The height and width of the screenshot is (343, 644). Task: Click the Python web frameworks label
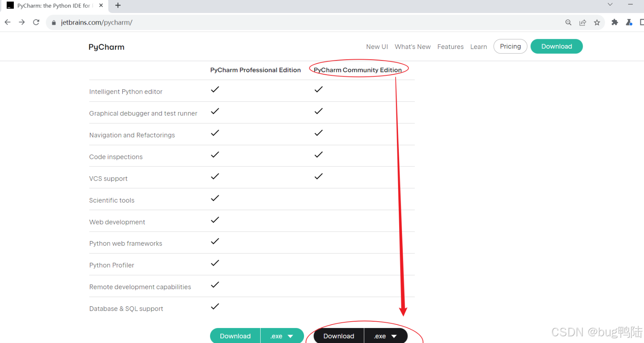[126, 243]
